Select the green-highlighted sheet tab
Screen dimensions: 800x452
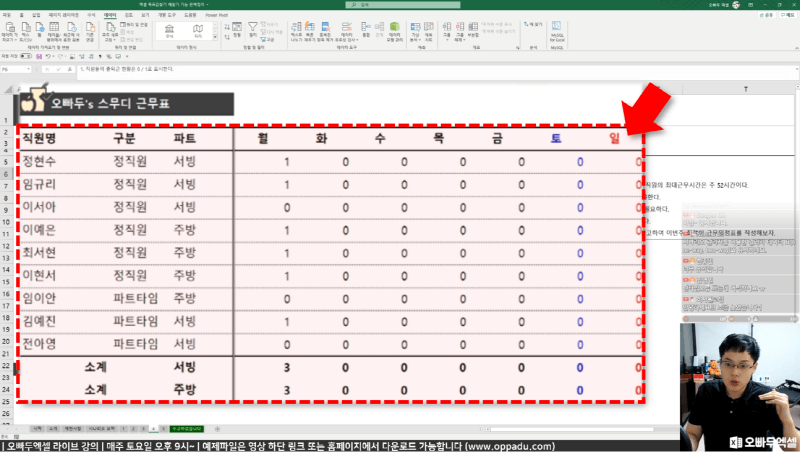pos(187,429)
